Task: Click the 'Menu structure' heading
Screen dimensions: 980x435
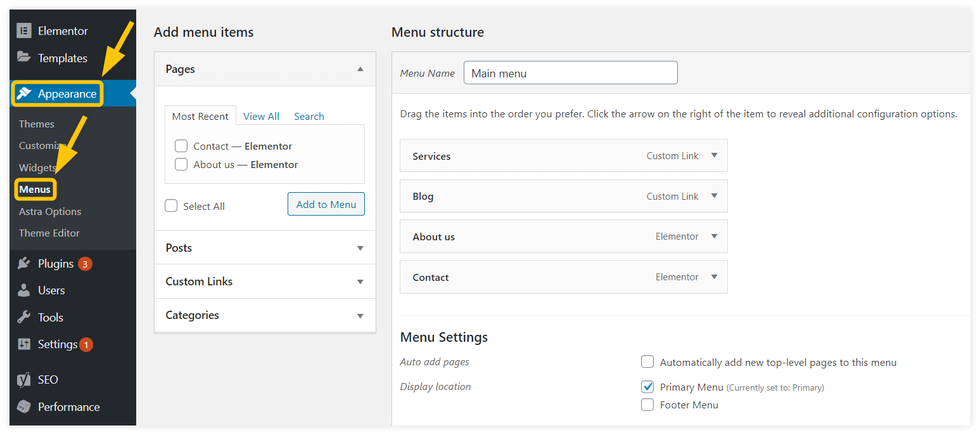Action: 438,32
